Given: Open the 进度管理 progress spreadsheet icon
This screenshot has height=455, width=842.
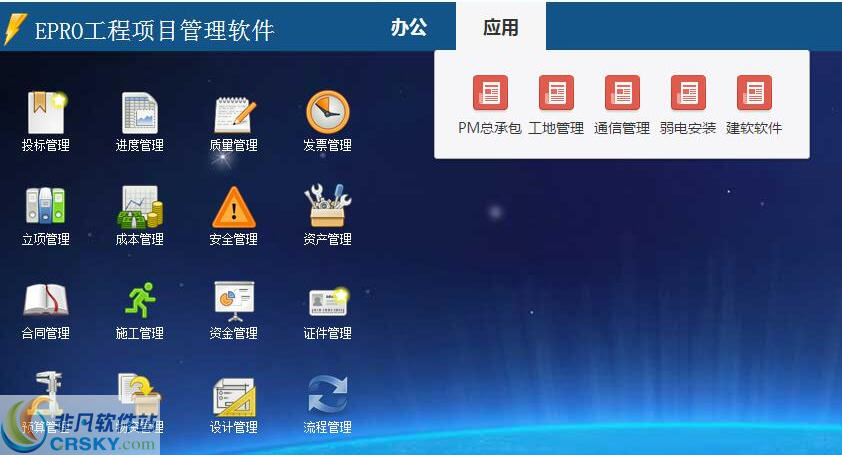Looking at the screenshot, I should (140, 113).
